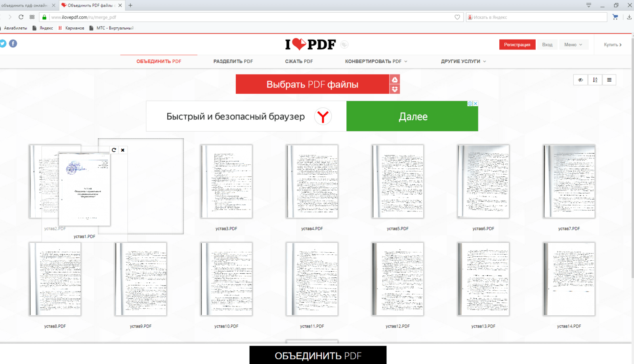Open the browser downloads icon
634x364 pixels.
(629, 17)
